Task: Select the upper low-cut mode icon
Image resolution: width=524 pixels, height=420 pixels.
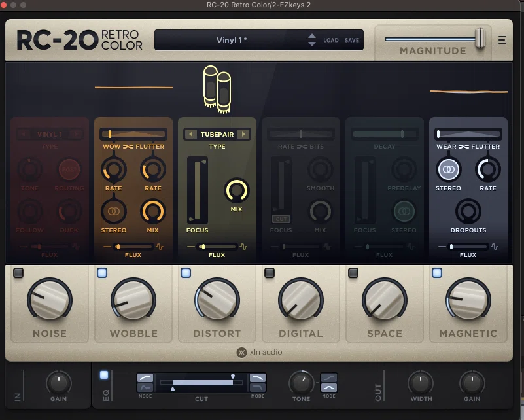Action: pyautogui.click(x=145, y=378)
